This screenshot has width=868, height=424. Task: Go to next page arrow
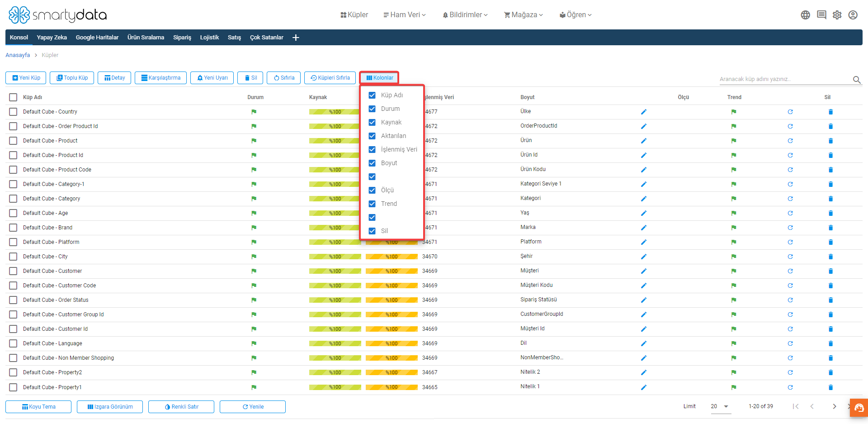coord(835,406)
